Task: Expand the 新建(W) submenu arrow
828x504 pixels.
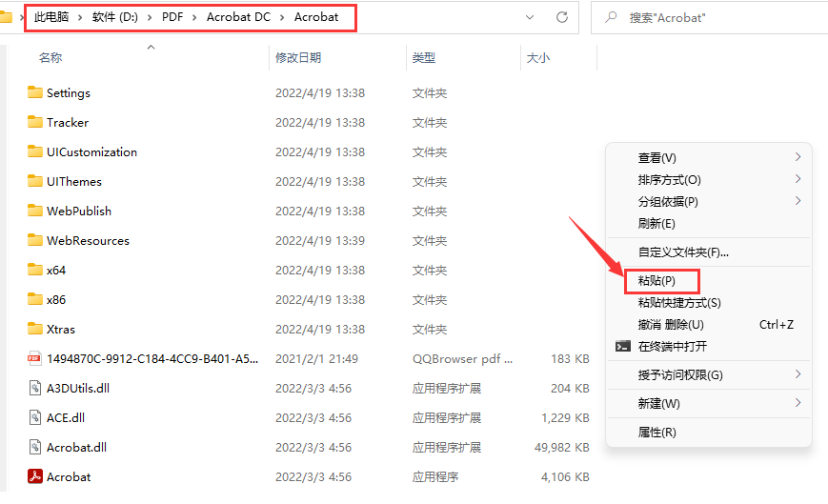Action: coord(798,403)
